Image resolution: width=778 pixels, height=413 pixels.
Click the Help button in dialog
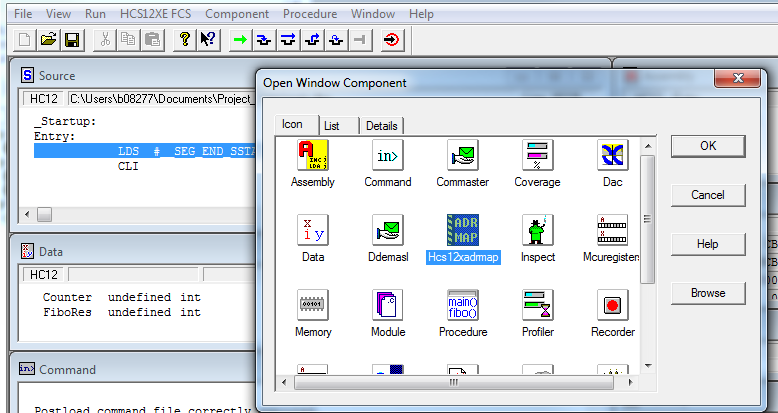coord(708,244)
